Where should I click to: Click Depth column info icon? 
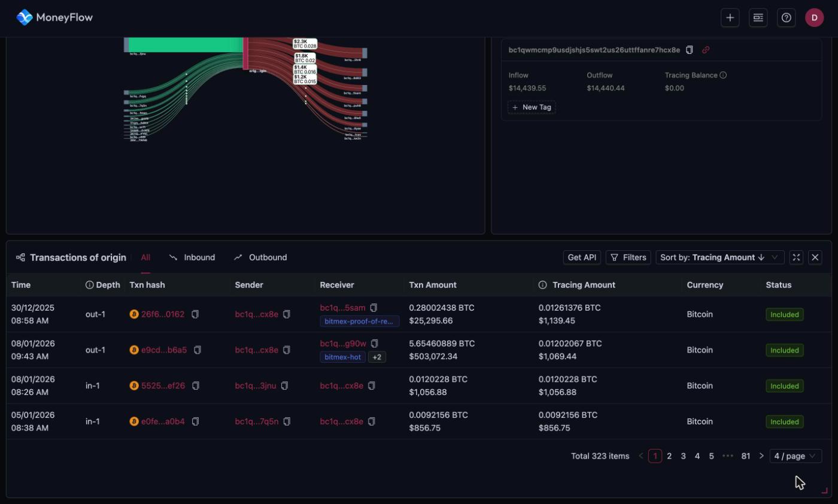[x=90, y=285]
